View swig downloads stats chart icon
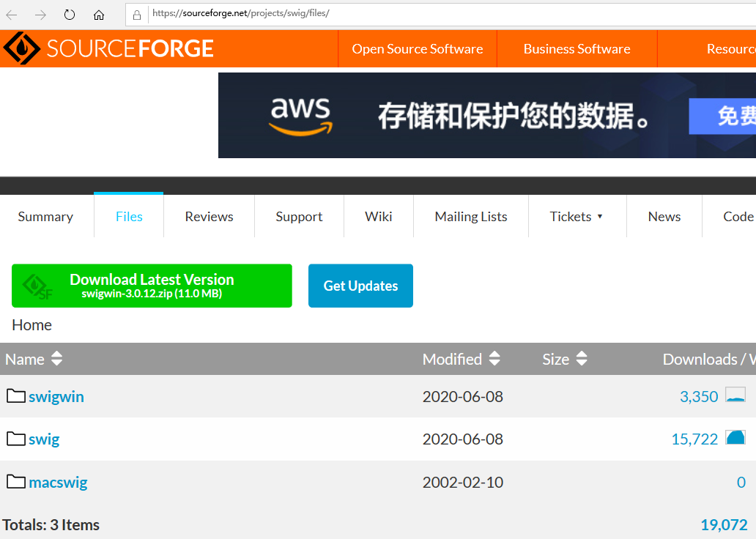This screenshot has width=756, height=539. pyautogui.click(x=735, y=437)
